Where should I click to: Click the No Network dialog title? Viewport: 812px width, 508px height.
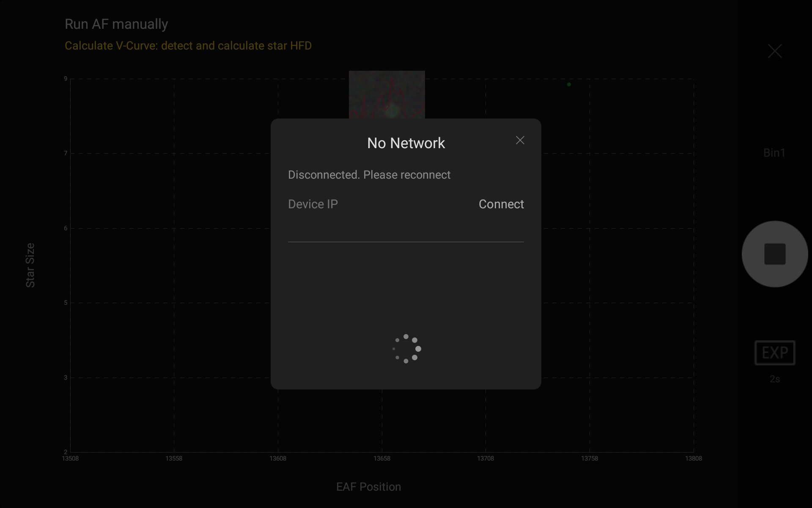(406, 143)
